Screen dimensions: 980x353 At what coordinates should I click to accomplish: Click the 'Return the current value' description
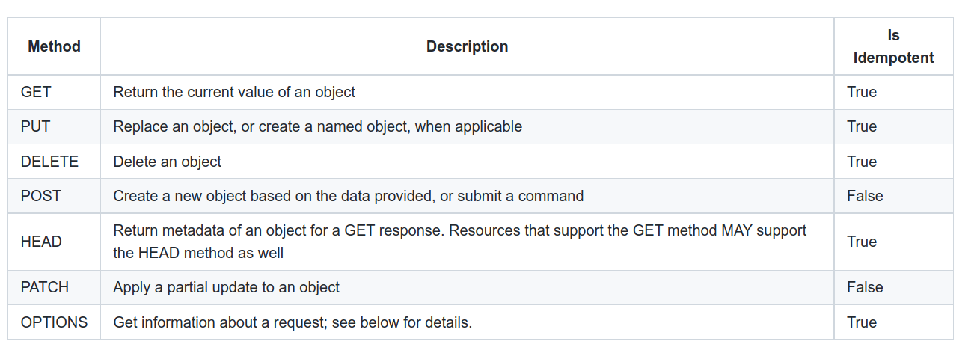(234, 92)
